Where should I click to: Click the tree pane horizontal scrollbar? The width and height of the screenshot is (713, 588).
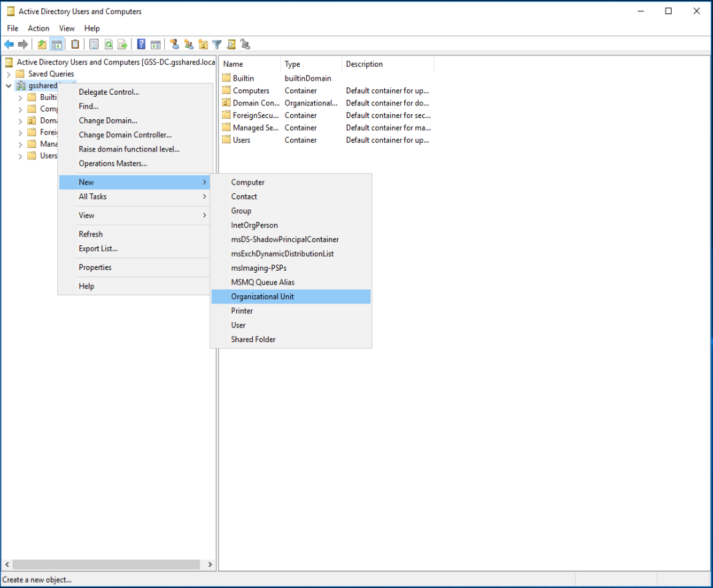(x=107, y=565)
